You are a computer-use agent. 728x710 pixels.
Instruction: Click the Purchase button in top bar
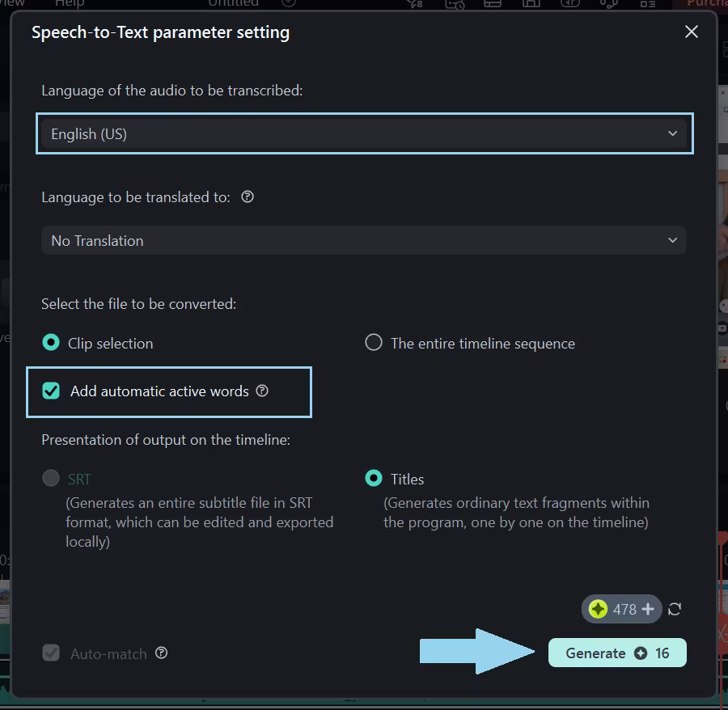[702, 3]
